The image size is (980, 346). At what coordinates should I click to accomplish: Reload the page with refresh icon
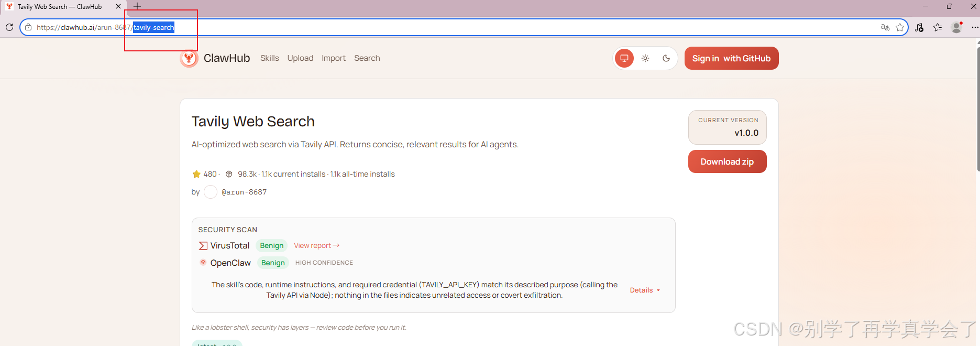coord(9,27)
